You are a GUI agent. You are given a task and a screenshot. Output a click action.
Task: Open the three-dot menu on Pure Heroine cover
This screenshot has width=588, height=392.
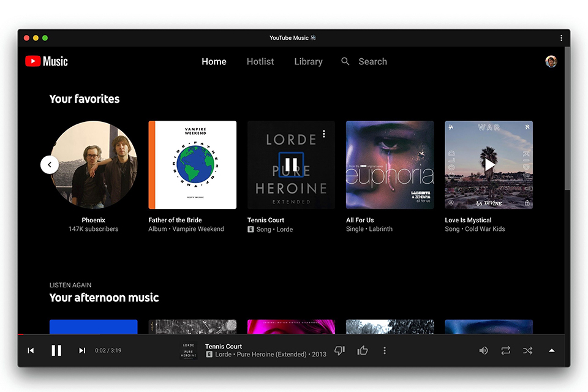coord(324,134)
